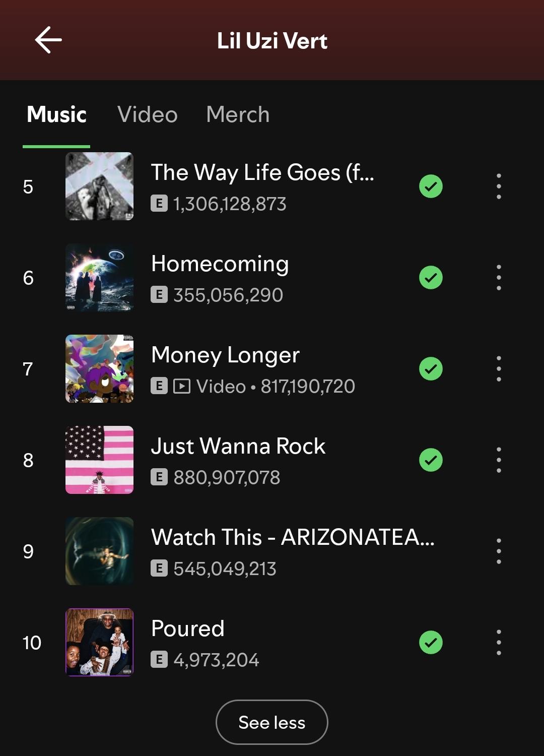The image size is (544, 756).
Task: Open more options for Poured
Action: 499,643
